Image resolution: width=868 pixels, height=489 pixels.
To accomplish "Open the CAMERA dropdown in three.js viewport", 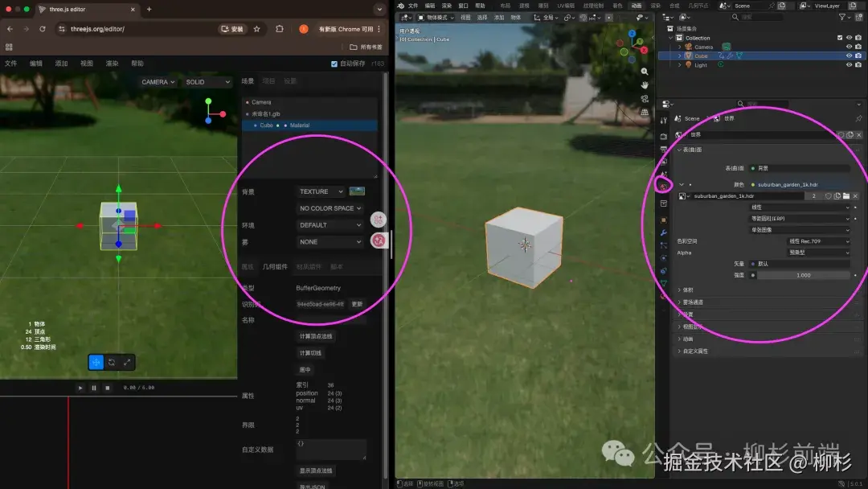I will [158, 82].
